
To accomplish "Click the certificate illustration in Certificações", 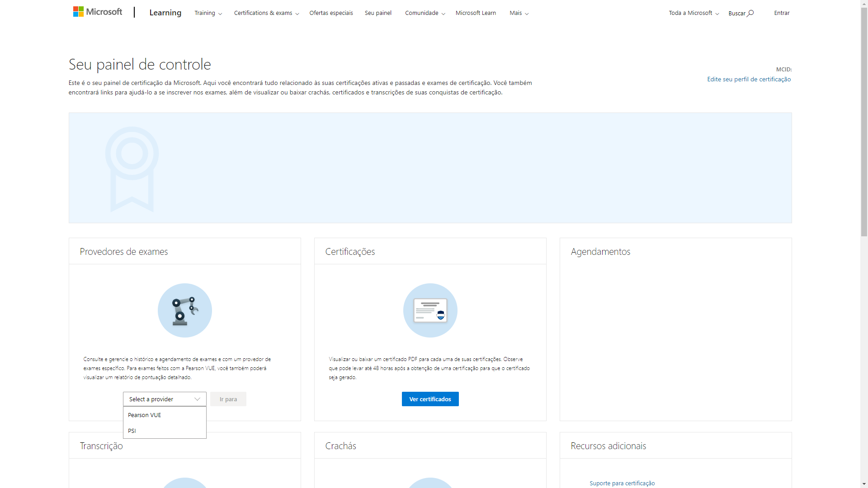I will pyautogui.click(x=430, y=310).
